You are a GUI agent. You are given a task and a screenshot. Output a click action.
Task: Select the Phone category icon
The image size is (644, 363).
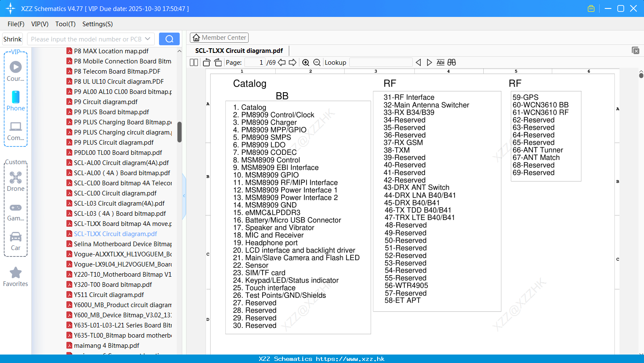tap(16, 101)
